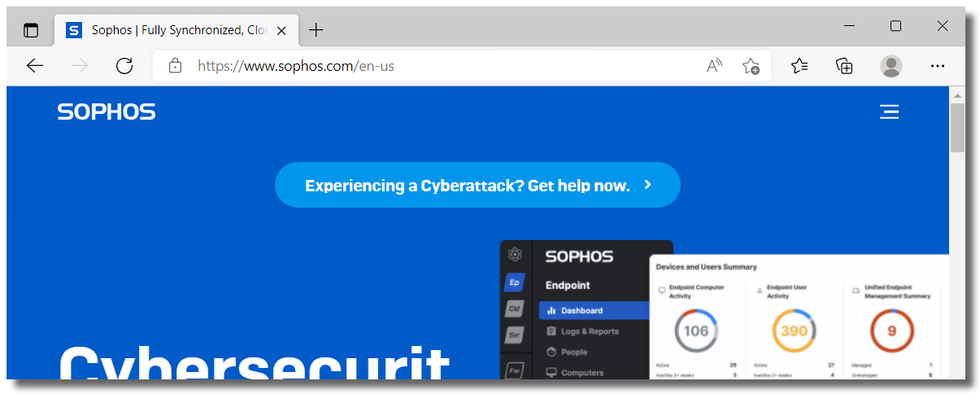Click the scrollbar up arrow
The width and height of the screenshot is (980, 394).
click(957, 94)
